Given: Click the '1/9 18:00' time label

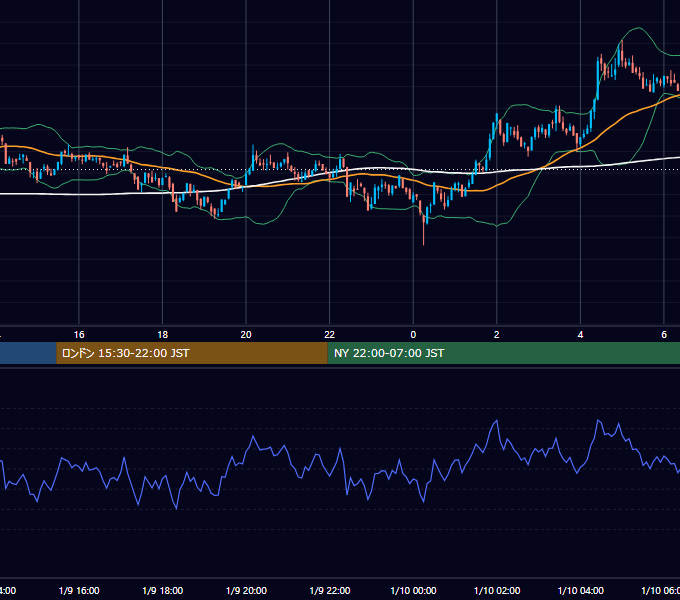Looking at the screenshot, I should (163, 590).
